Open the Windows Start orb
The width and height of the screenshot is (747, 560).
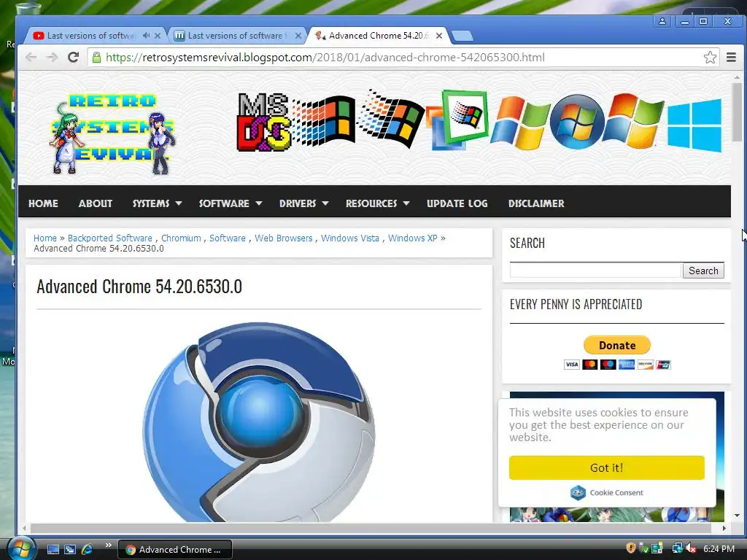[x=21, y=548]
